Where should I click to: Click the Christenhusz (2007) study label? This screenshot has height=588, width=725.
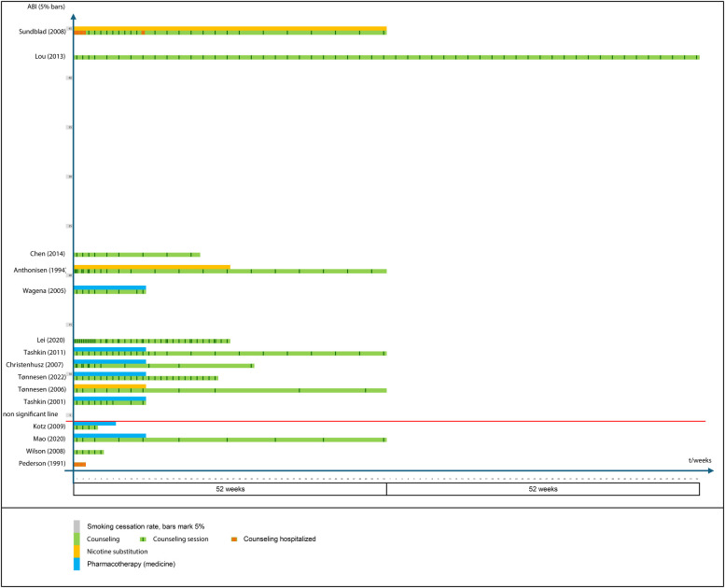37,365
